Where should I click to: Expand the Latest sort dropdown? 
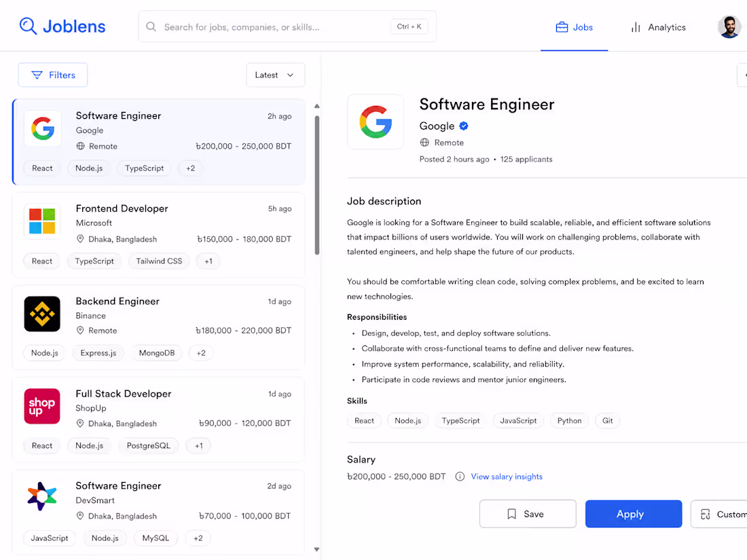[x=275, y=75]
